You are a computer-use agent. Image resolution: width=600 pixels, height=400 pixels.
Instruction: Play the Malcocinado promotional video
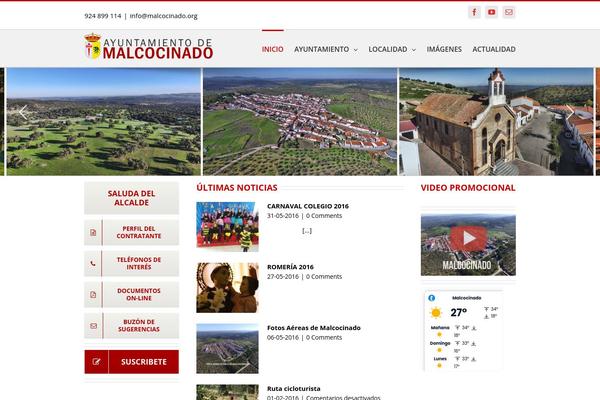[x=468, y=238]
